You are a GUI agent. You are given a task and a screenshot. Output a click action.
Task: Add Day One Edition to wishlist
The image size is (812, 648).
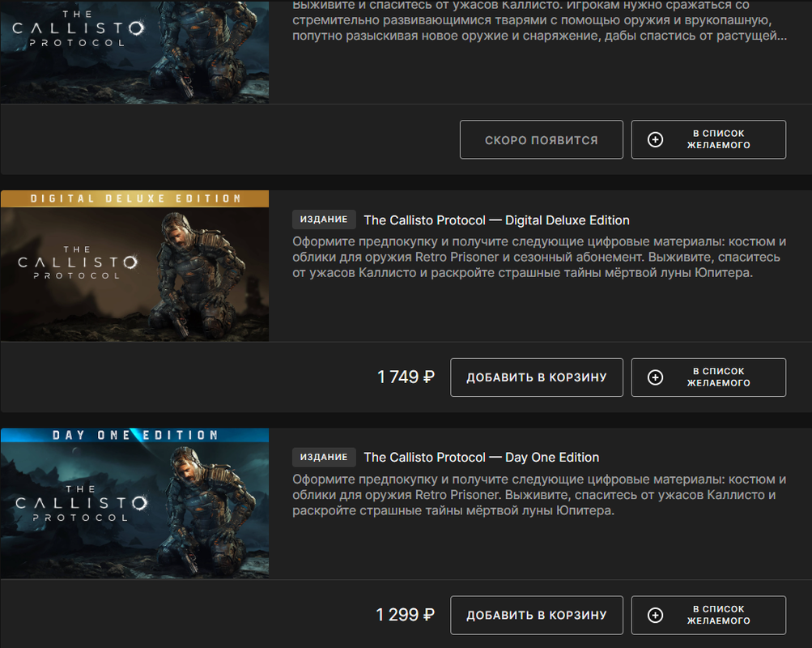click(x=708, y=616)
